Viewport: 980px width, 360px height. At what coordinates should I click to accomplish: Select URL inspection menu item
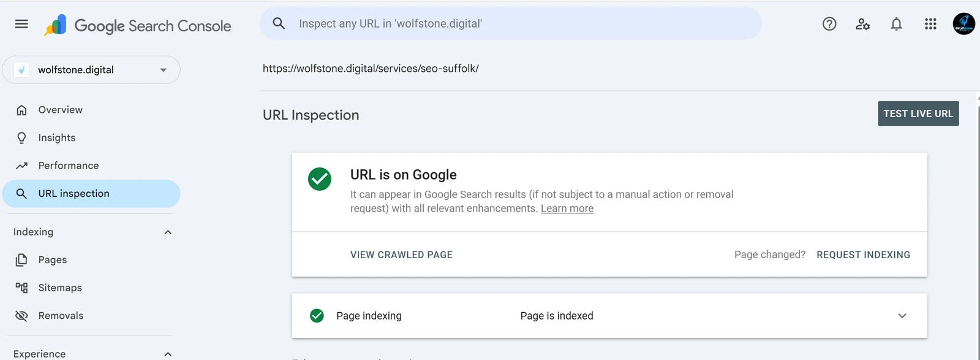(91, 194)
